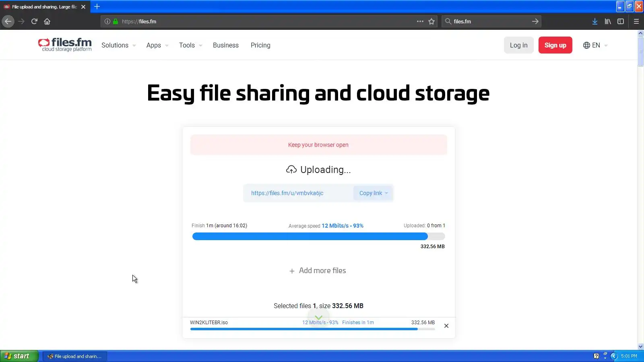This screenshot has height=362, width=644.
Task: Collapse the file list with green chevron
Action: click(x=318, y=317)
